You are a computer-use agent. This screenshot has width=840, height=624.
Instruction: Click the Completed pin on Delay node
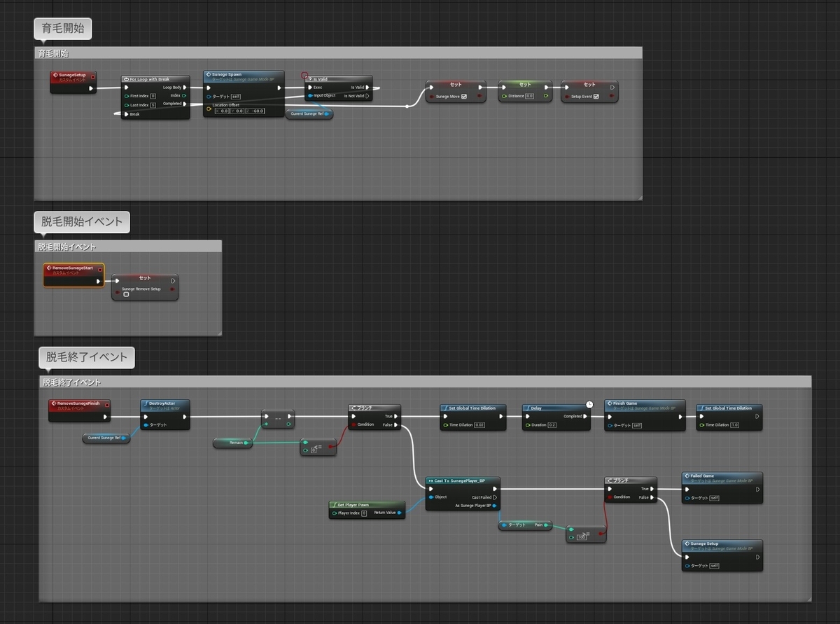pyautogui.click(x=586, y=416)
